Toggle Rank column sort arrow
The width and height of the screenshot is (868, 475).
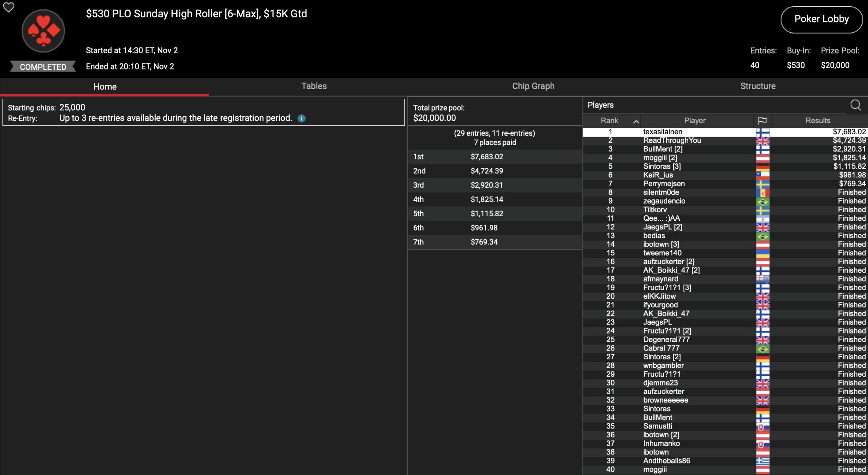pyautogui.click(x=636, y=121)
